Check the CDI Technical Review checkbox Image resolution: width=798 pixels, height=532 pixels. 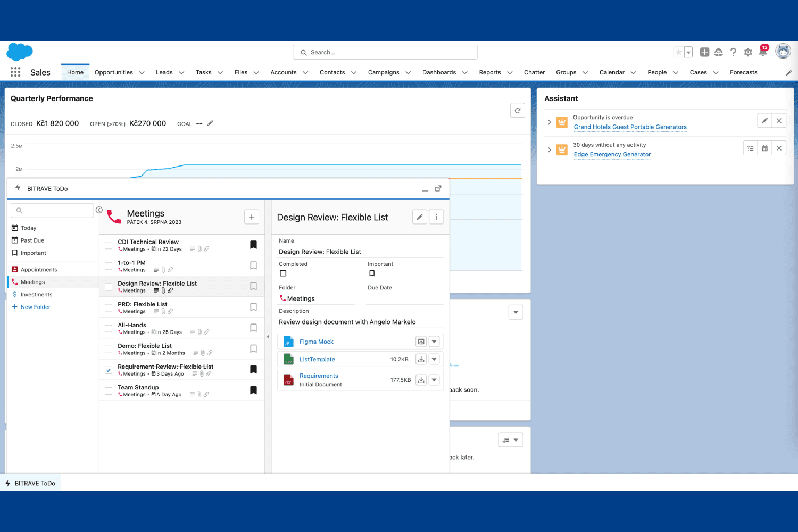(x=109, y=245)
